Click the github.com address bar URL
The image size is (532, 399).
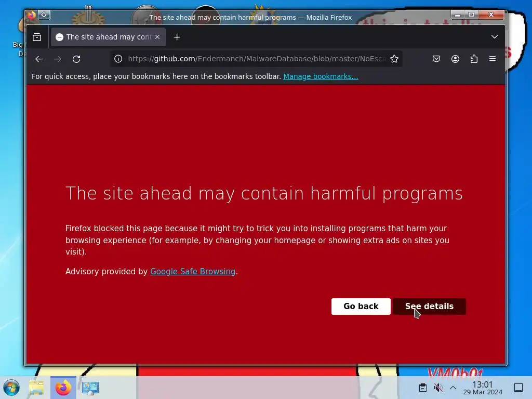pyautogui.click(x=257, y=59)
